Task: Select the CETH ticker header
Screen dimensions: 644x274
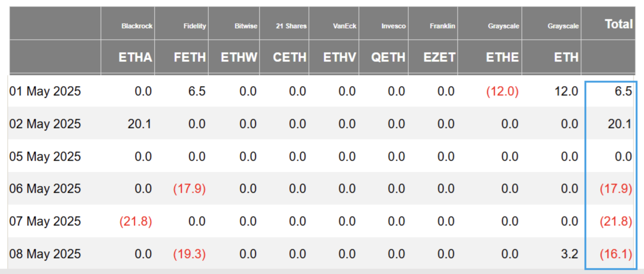Action: click(289, 57)
